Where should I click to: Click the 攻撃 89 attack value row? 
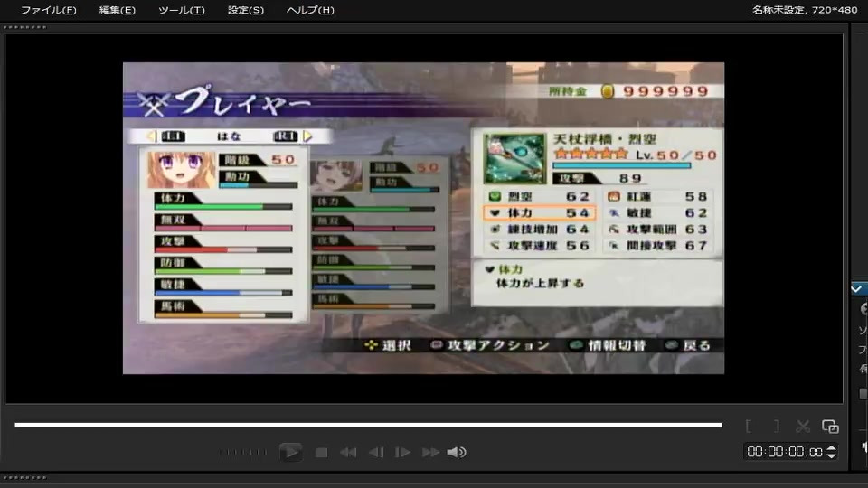(599, 178)
